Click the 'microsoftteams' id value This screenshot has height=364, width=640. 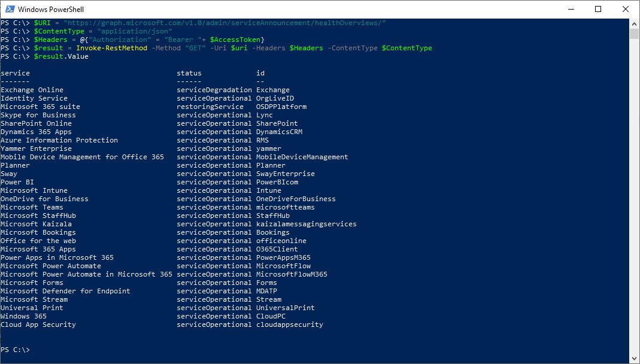[286, 207]
